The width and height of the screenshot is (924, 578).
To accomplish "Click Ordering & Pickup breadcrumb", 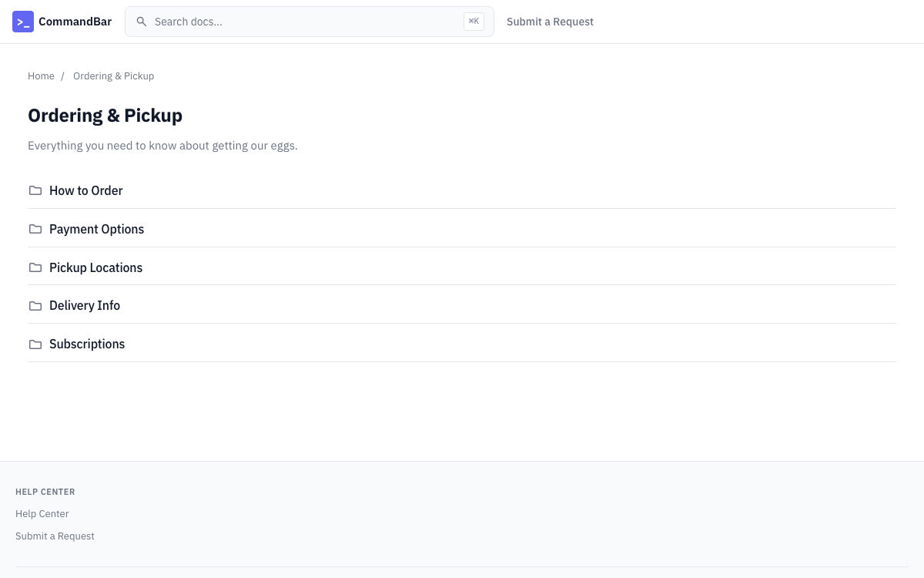I will click(x=113, y=76).
